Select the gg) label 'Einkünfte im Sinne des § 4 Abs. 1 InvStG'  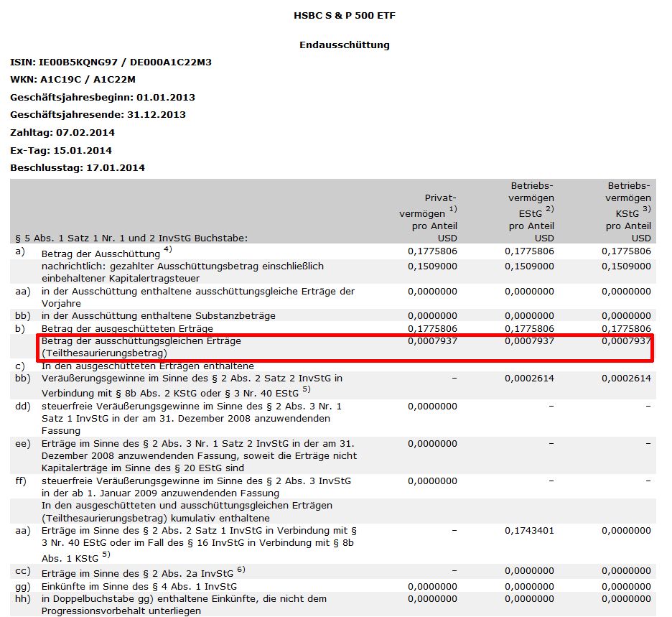pyautogui.click(x=139, y=587)
